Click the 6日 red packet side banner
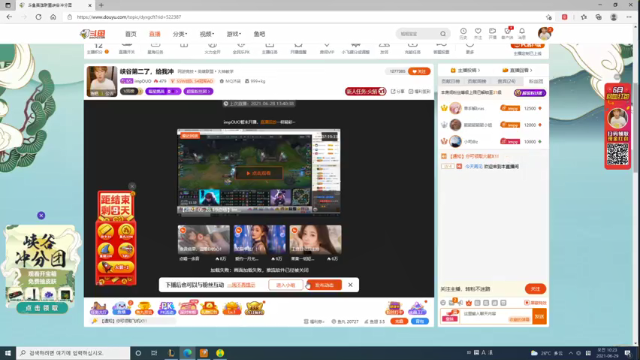 click(618, 126)
